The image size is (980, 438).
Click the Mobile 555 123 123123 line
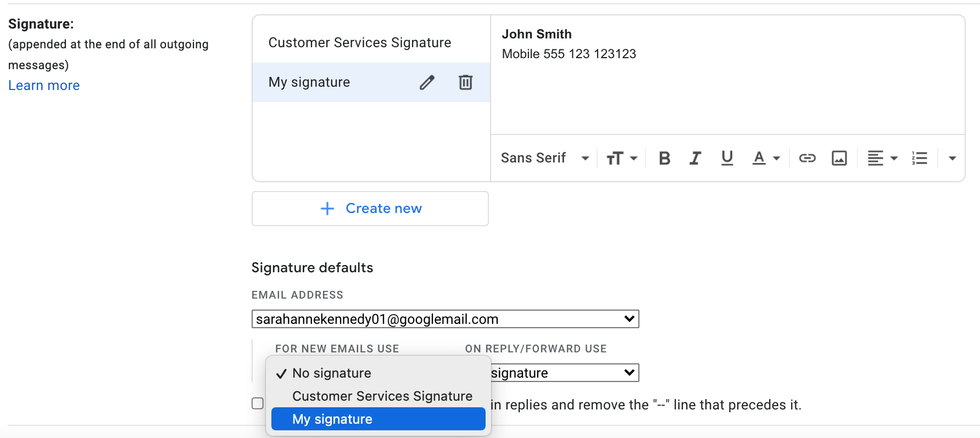tap(569, 54)
